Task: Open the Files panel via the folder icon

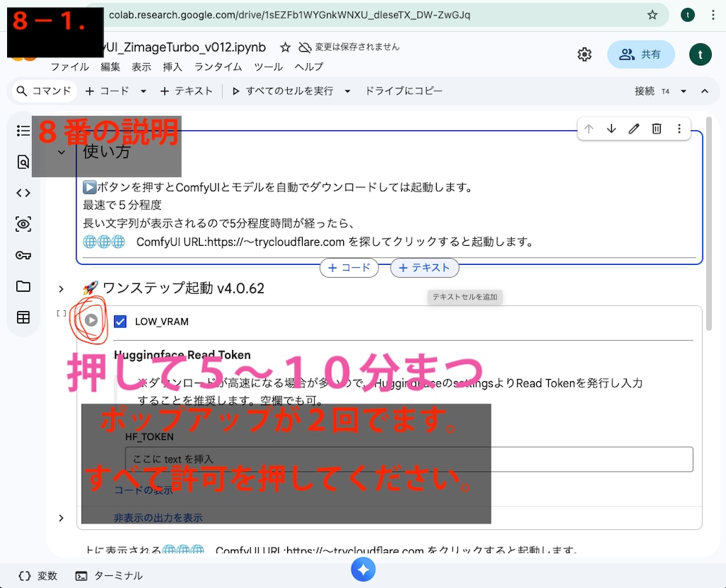Action: click(x=23, y=286)
